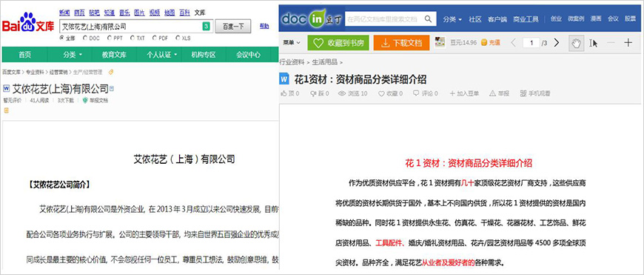Select the text cursor selection tool
644x275 pixels.
coord(593,43)
